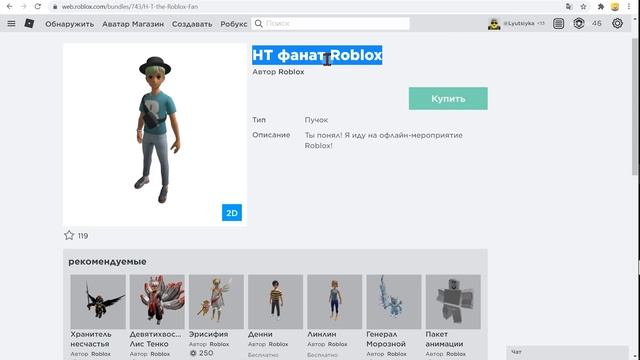Click the translate page icon in address bar
Viewport: 640px width, 360px height.
569,7
